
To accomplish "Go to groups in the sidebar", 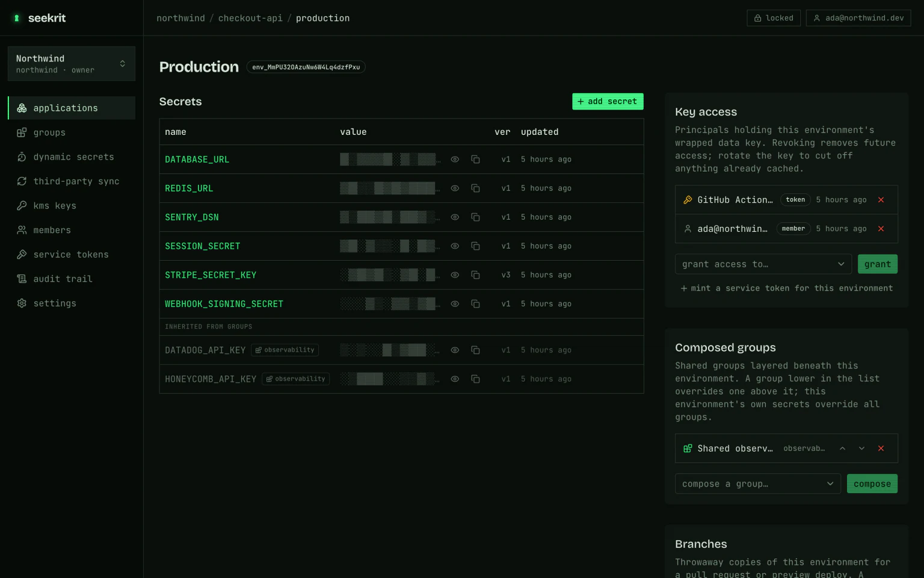I will [x=72, y=132].
